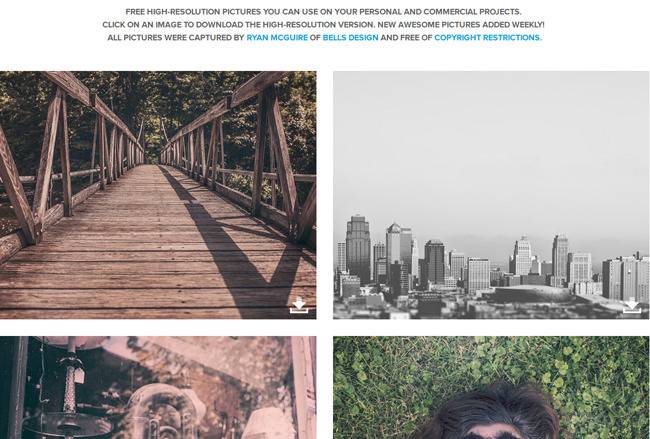Screen dimensions: 650x439
Task: Open the Copyright Restrictions link
Action: click(488, 37)
